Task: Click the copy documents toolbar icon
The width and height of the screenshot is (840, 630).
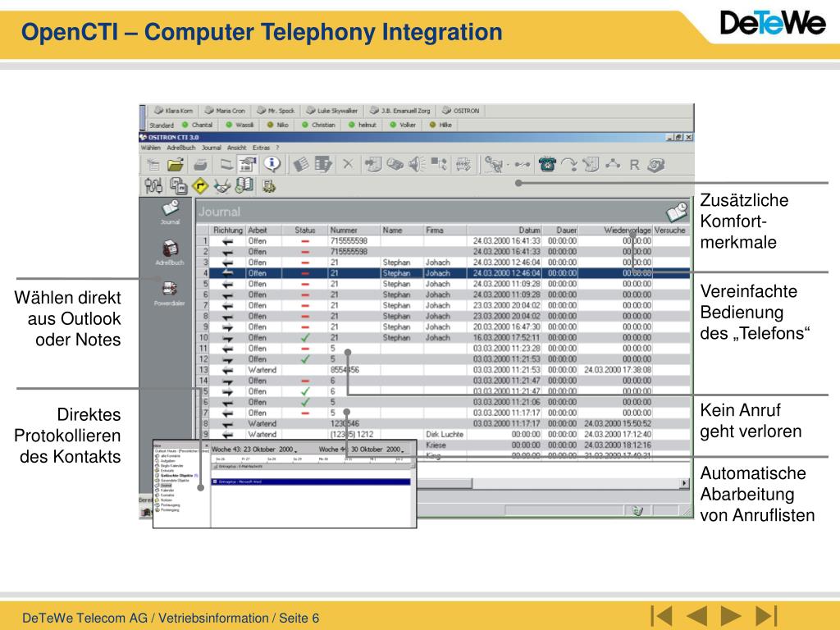Action: click(178, 186)
